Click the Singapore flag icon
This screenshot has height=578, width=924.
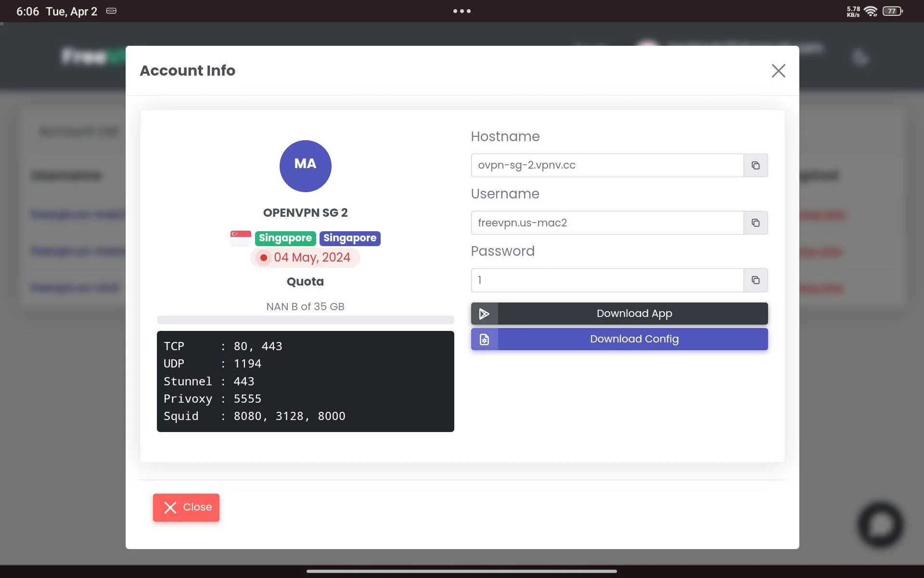coord(241,238)
